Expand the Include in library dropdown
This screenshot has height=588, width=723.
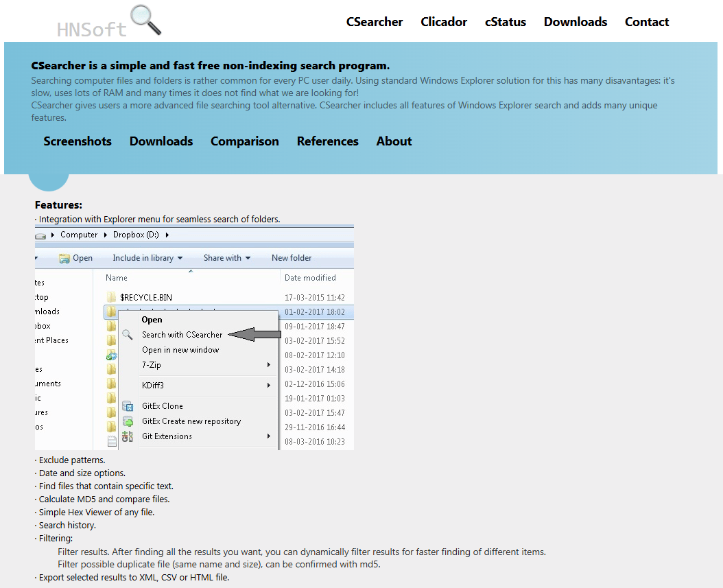pyautogui.click(x=180, y=258)
